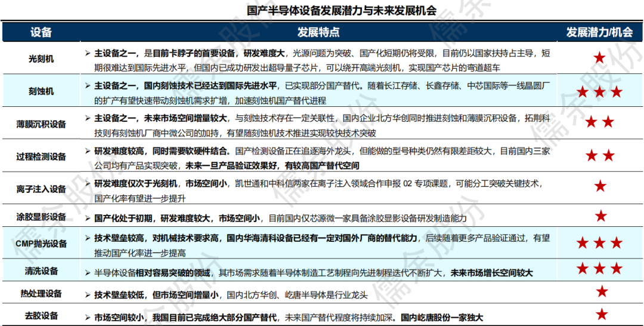This screenshot has height=326, width=644.
Task: Click the single star in the 离子注入设备 row
Action: (x=600, y=186)
